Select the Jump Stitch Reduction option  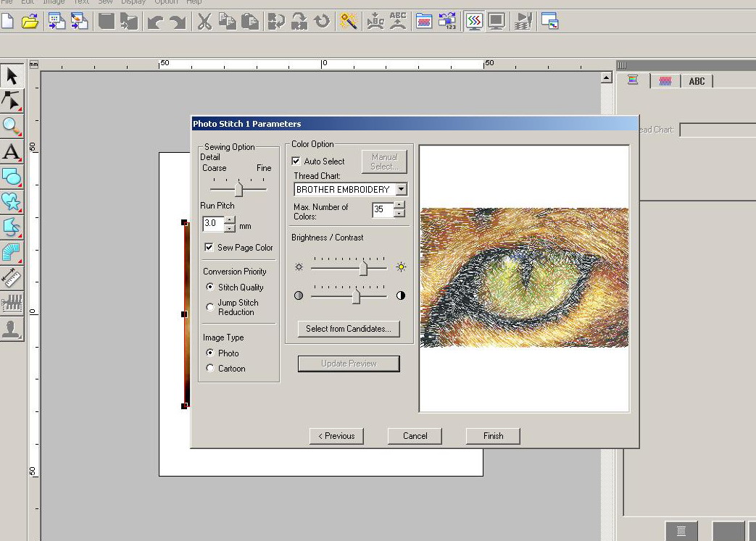click(x=210, y=307)
